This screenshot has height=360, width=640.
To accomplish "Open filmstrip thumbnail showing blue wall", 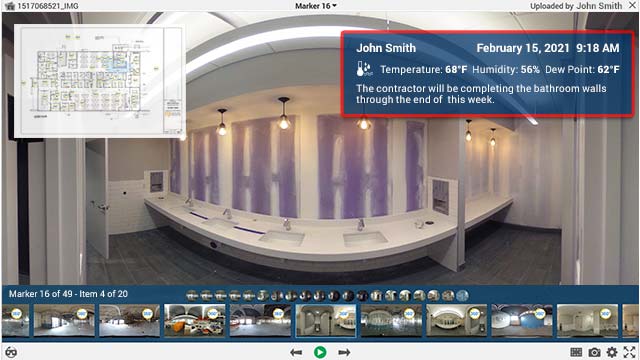I will [x=522, y=320].
